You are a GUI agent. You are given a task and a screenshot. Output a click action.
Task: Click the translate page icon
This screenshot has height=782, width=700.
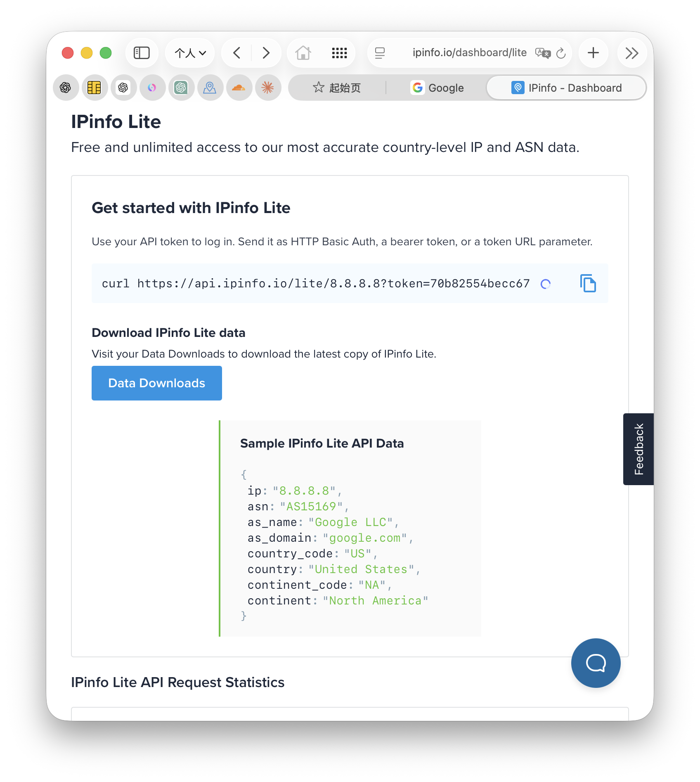[x=543, y=53]
